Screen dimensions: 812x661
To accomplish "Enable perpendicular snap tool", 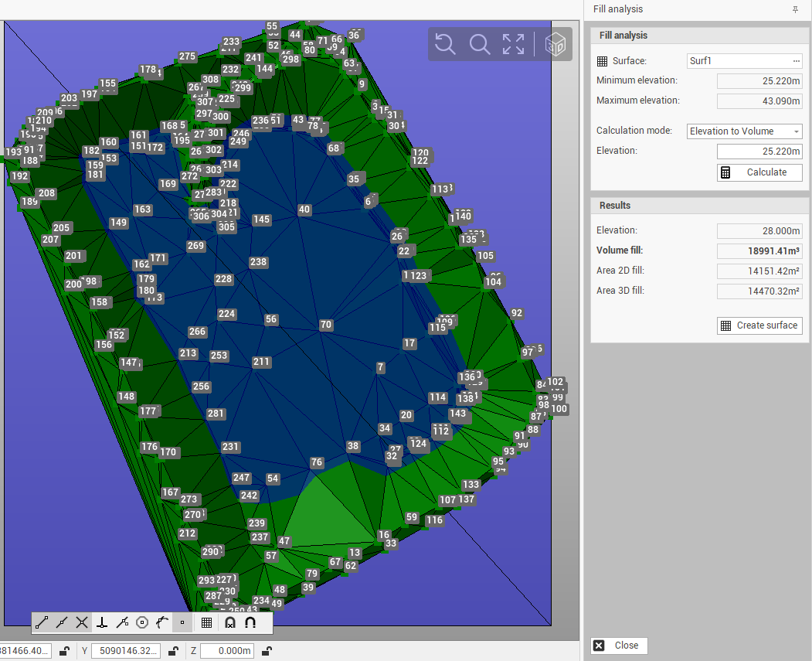I will pos(102,622).
